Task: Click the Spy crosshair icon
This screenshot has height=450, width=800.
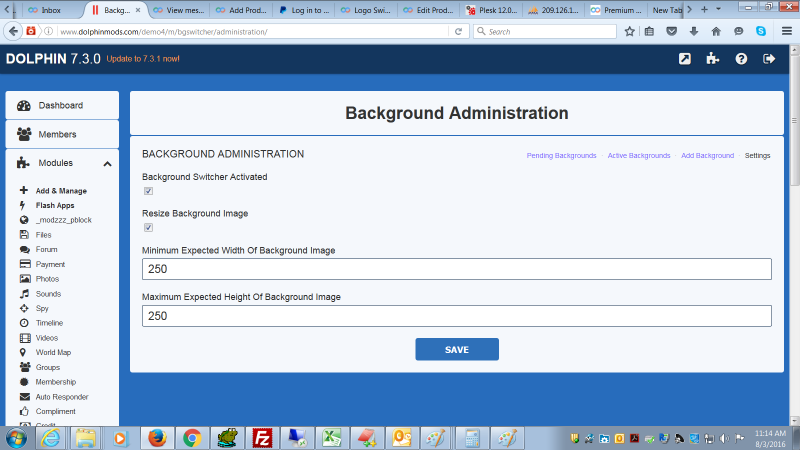Action: click(x=24, y=308)
